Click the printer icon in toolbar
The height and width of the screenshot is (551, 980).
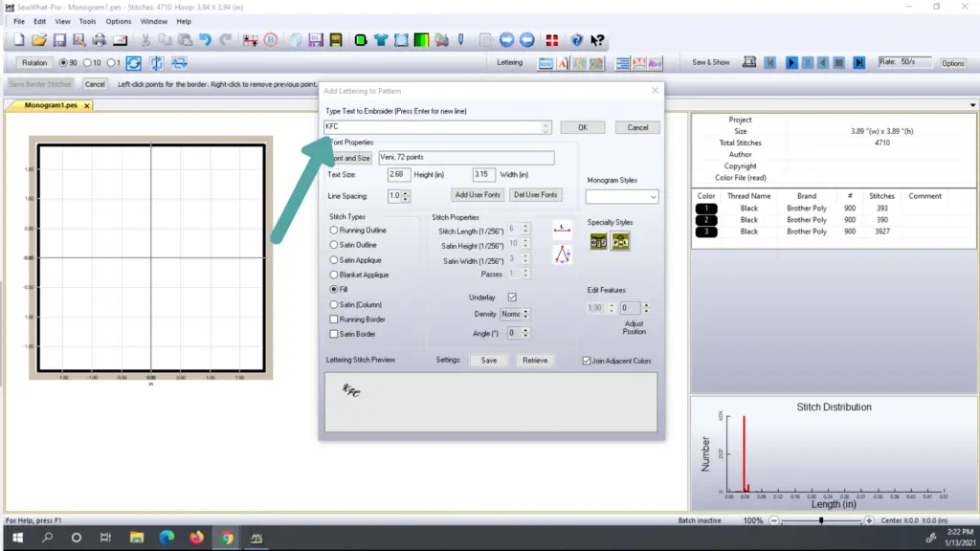tap(99, 40)
